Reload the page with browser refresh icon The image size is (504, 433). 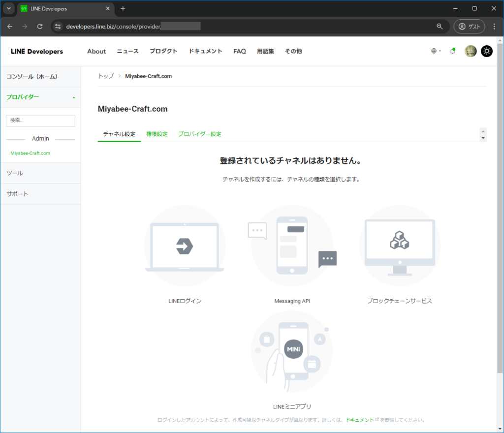tap(40, 27)
